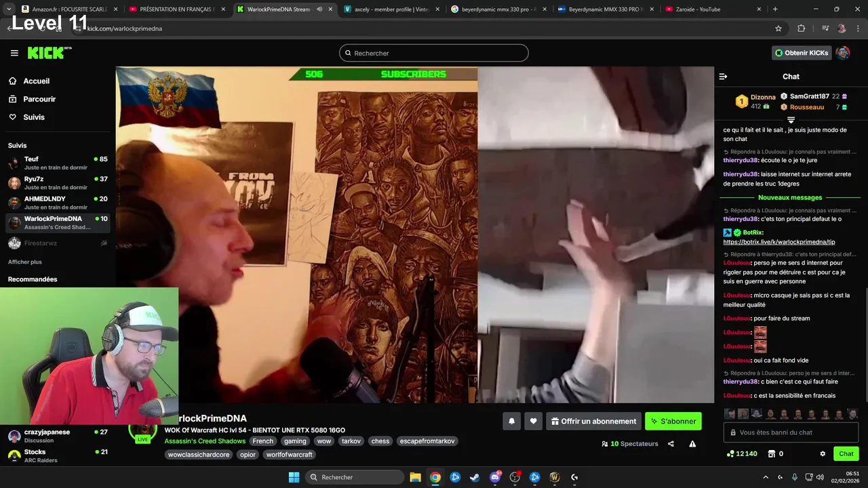Screen dimensions: 868x488
Task: Open the chat shop store icon
Action: click(771, 454)
